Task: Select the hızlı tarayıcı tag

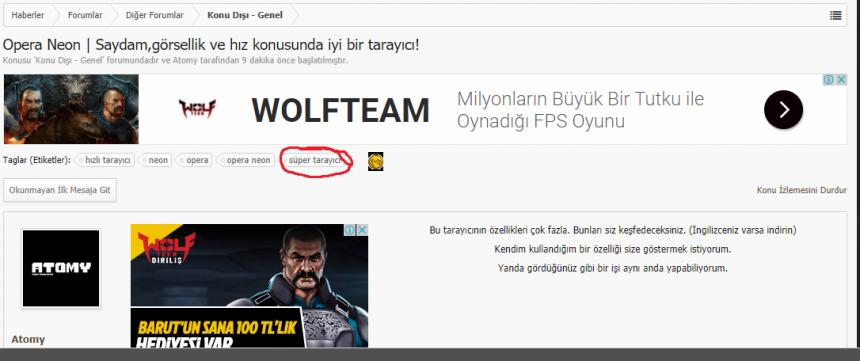Action: pos(104,160)
